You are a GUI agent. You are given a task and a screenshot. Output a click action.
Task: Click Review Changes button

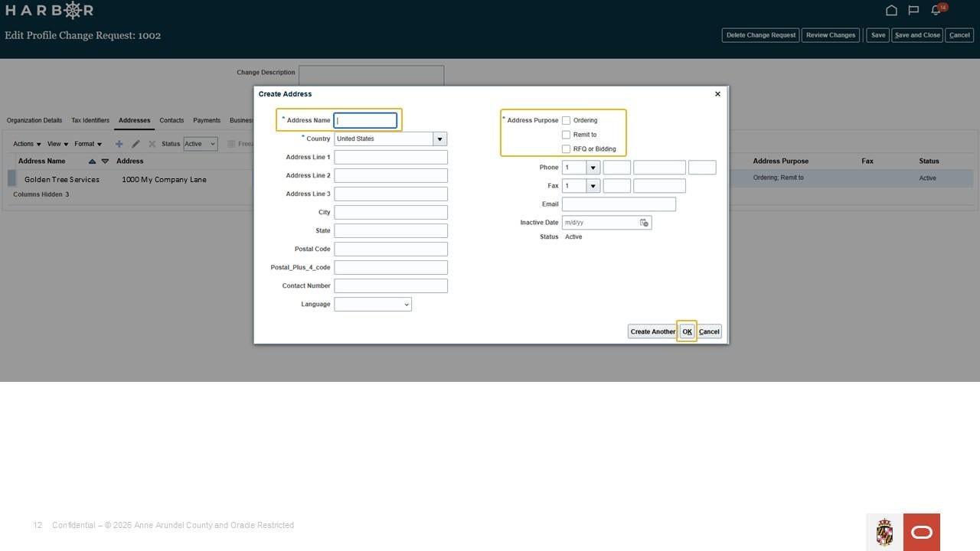click(831, 35)
